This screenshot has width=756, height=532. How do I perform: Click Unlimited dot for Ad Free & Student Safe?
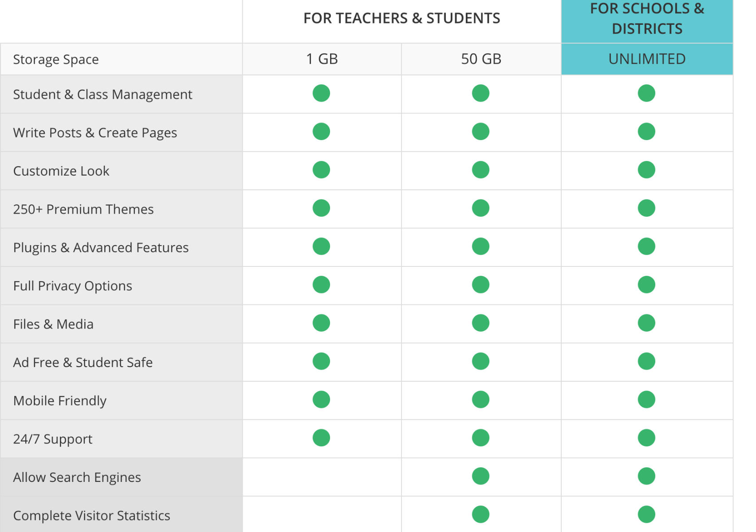[x=646, y=361]
